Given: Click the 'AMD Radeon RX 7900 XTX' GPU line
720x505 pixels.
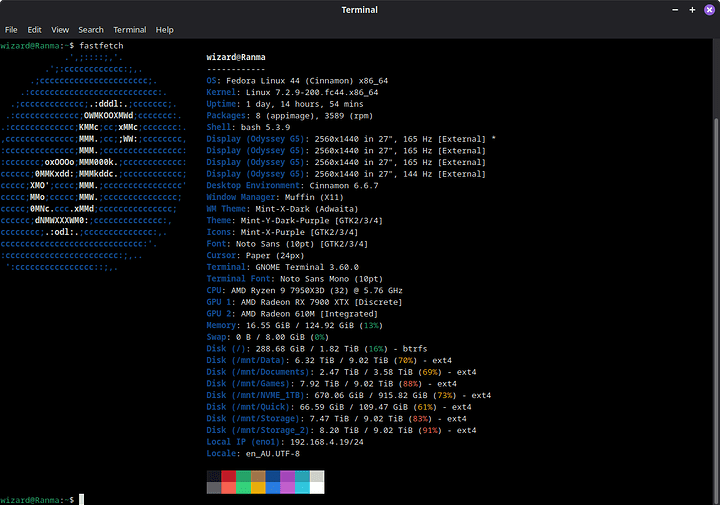Looking at the screenshot, I should pos(304,302).
